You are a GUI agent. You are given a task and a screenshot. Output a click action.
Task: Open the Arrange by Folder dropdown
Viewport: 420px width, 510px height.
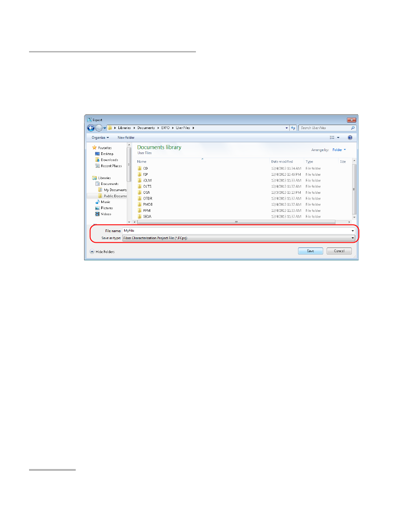339,150
